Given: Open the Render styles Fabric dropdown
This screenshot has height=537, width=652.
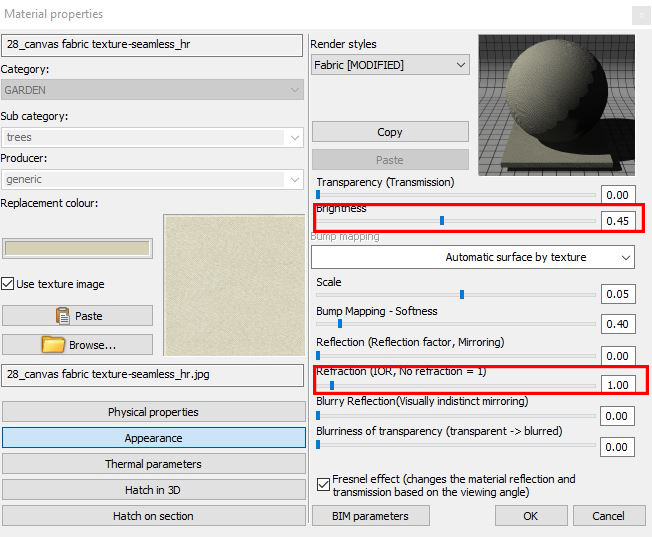Looking at the screenshot, I should click(390, 65).
